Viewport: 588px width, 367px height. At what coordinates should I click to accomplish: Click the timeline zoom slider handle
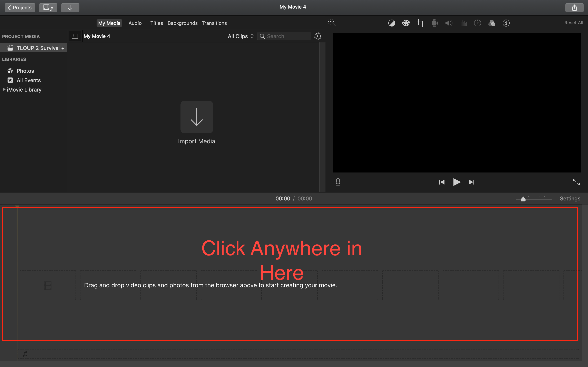click(523, 199)
